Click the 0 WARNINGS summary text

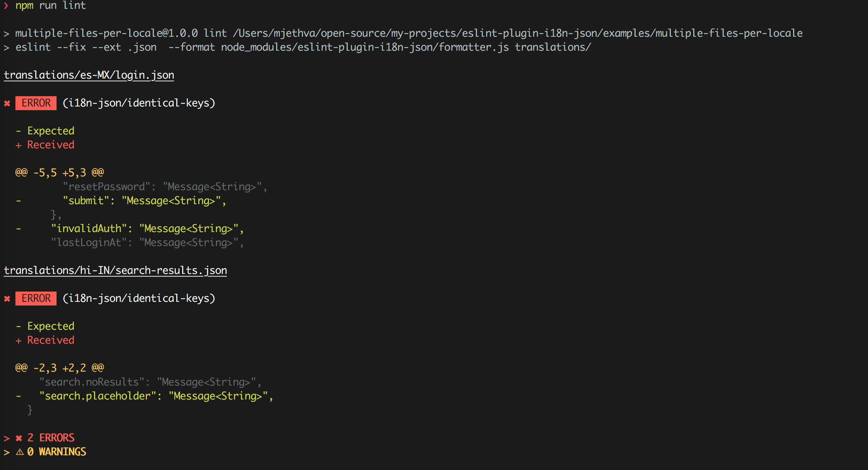pos(57,452)
